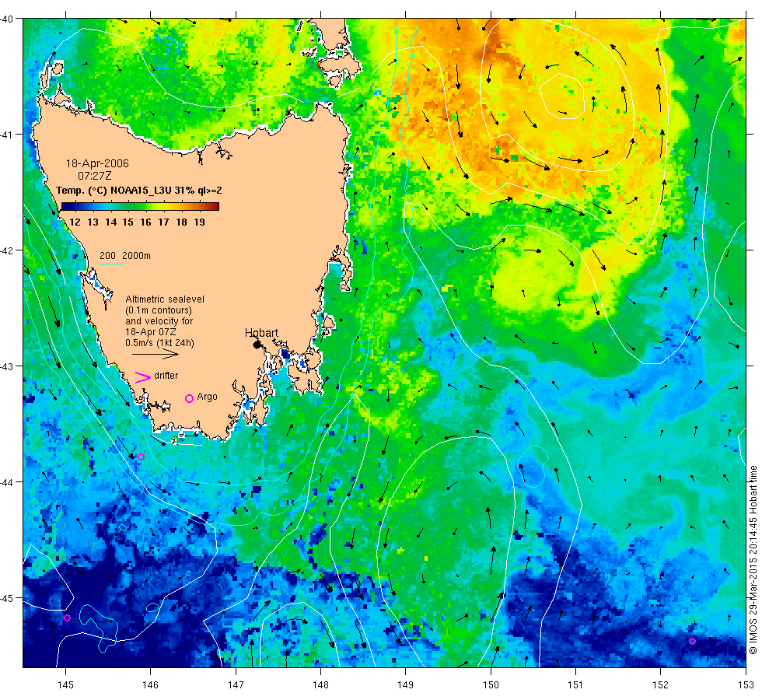Click the longitude axis label 152
Image resolution: width=762 pixels, height=700 pixels.
tap(660, 685)
